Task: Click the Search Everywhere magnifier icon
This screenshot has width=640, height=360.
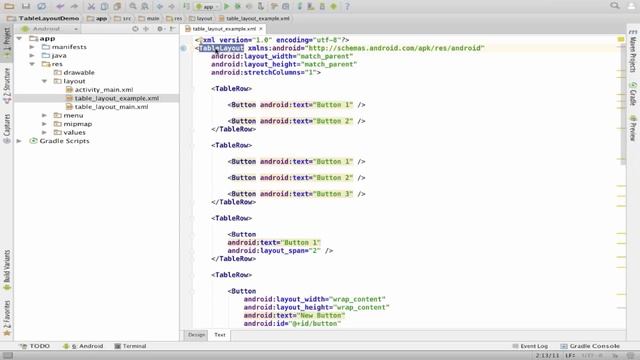Action: tap(615, 5)
